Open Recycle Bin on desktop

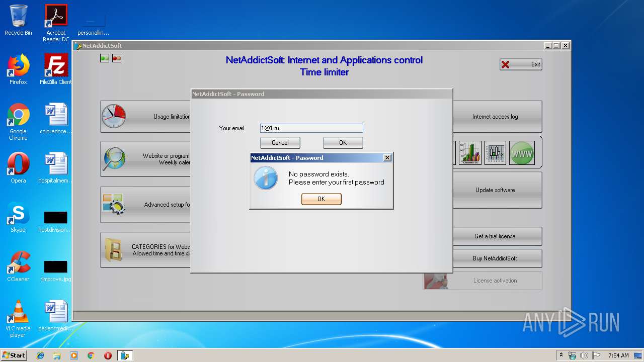(18, 20)
